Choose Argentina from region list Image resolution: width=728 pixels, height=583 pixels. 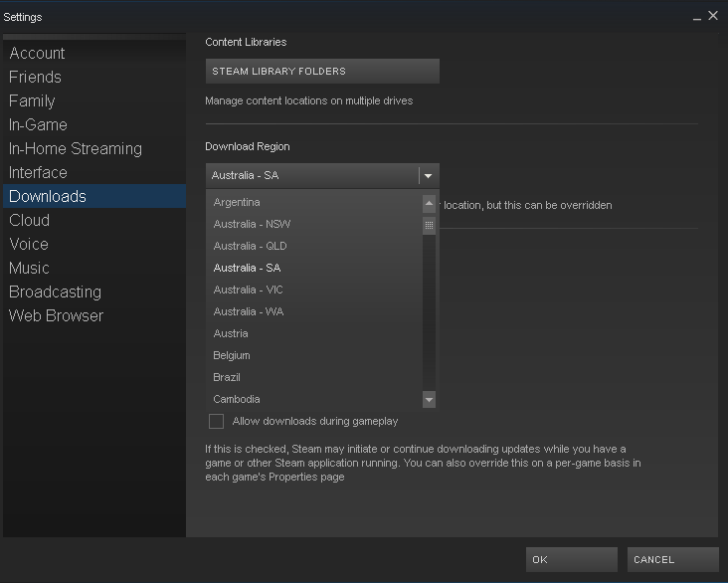(314, 202)
